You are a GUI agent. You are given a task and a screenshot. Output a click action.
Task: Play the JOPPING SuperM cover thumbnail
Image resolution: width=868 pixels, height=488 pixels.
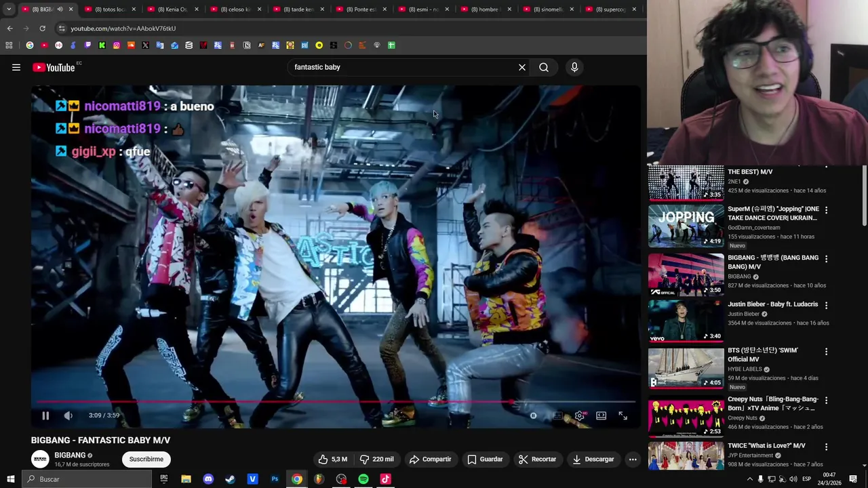[x=686, y=226]
